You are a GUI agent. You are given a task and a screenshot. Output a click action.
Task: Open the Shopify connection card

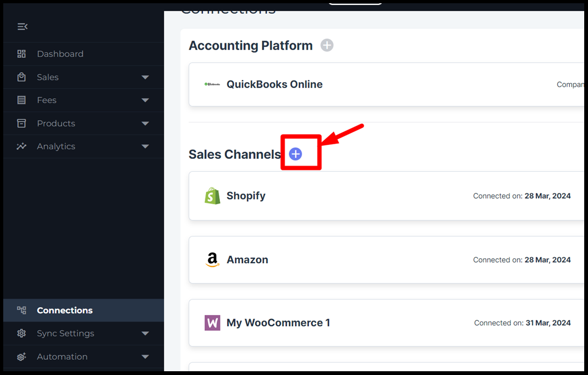[246, 196]
